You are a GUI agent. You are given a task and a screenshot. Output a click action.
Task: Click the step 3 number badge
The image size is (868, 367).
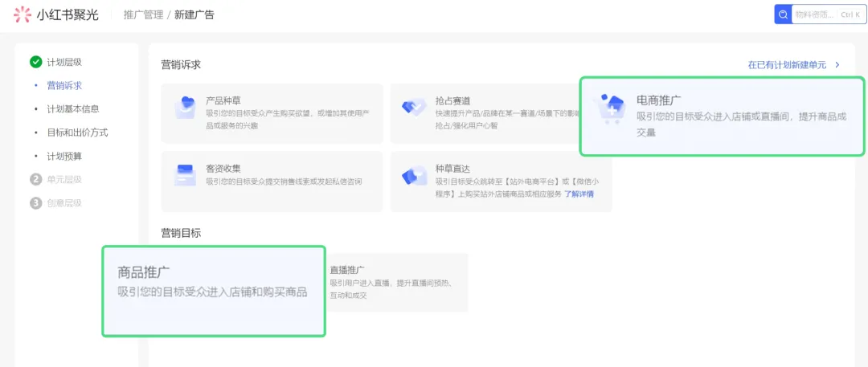click(x=36, y=203)
